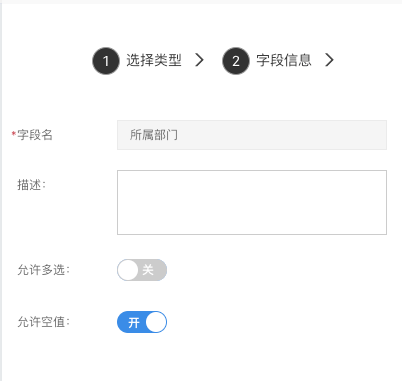Click the 允许空值 label text
This screenshot has width=402, height=381.
[x=44, y=322]
